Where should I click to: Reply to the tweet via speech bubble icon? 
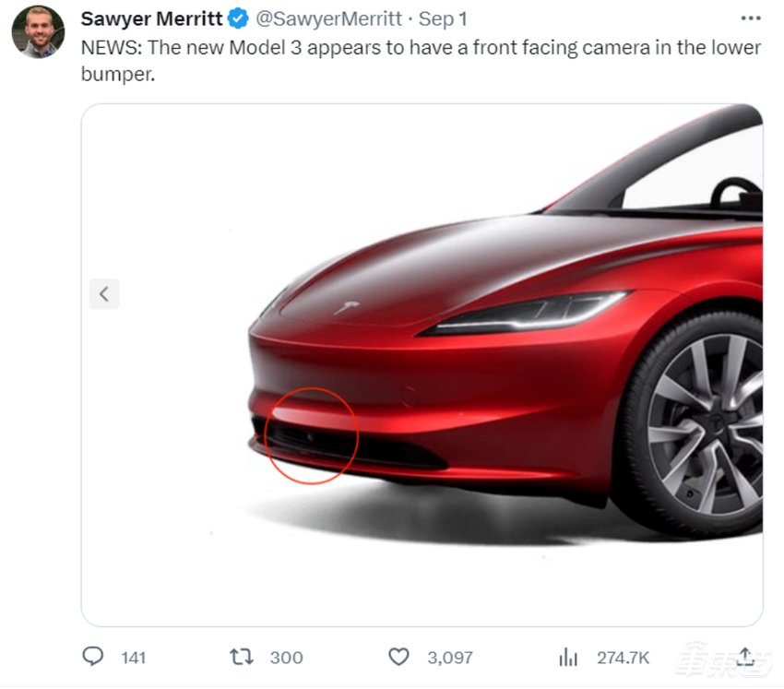(x=93, y=657)
